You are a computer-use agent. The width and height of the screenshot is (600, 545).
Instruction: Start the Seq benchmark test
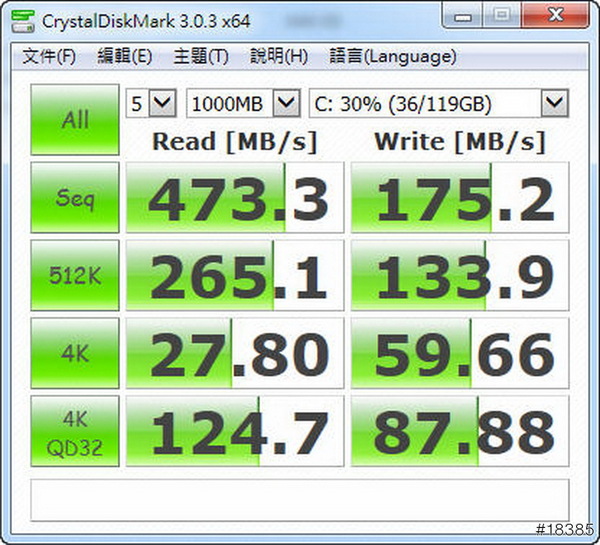[75, 197]
